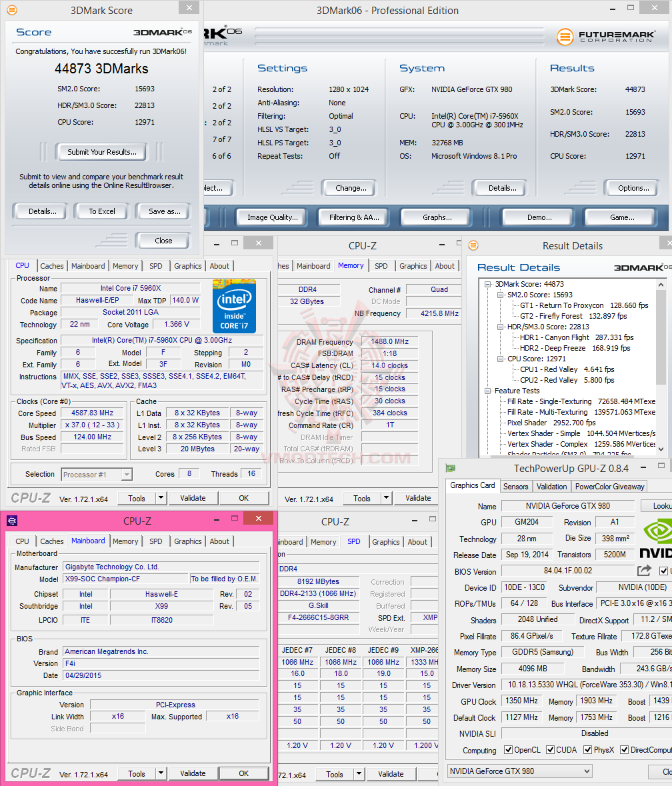Collapse the SM2.0 Score tree node
This screenshot has height=786, width=672.
(499, 295)
